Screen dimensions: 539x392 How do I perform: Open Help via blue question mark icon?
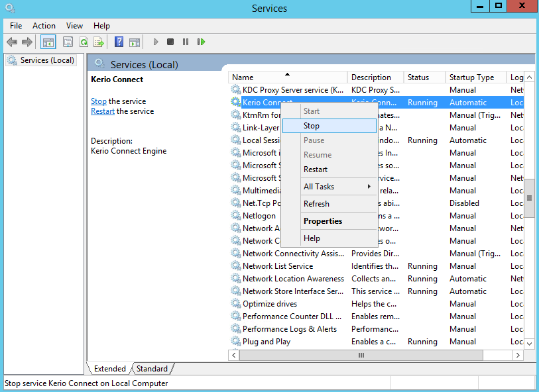[119, 42]
